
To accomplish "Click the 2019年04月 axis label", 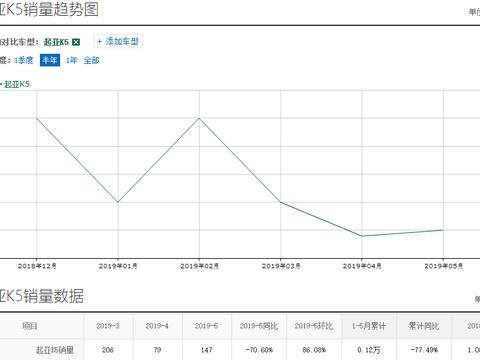I will pos(362,266).
